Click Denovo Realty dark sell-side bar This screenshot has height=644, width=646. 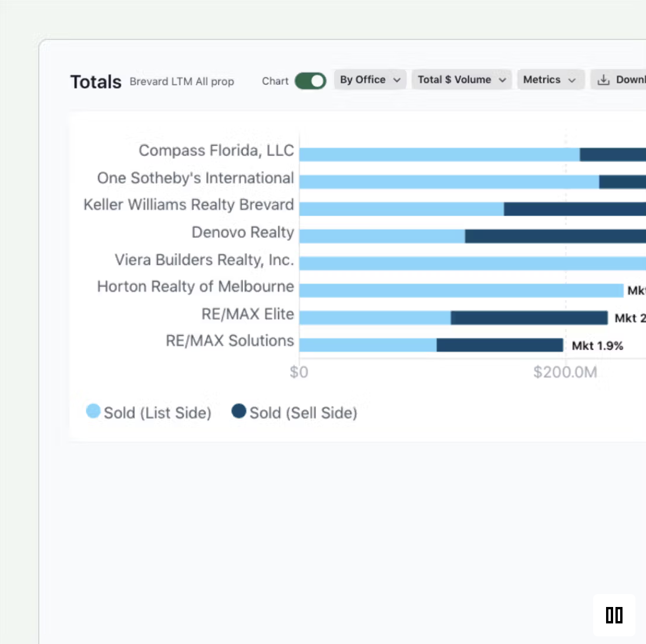coord(556,236)
